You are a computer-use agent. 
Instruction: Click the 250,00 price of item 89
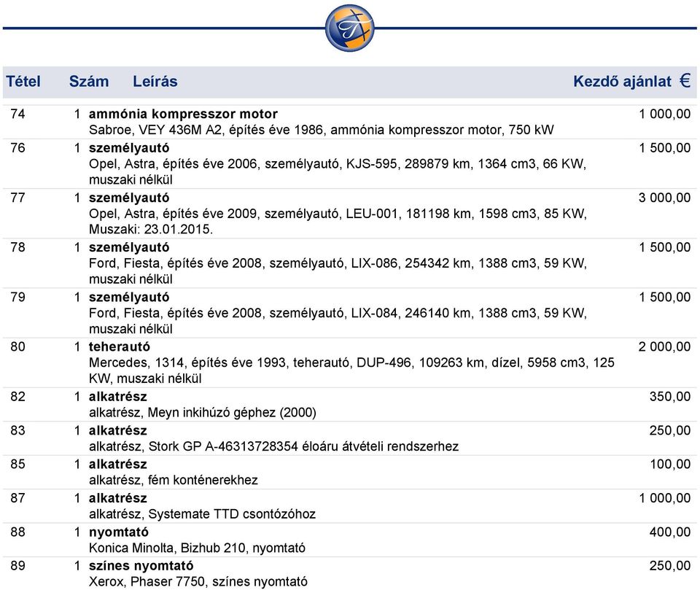(670, 566)
